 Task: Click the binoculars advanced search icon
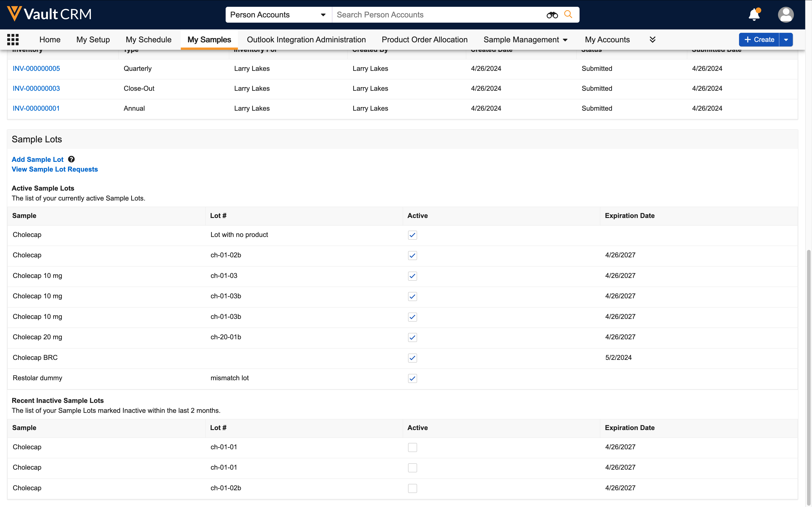[x=552, y=15]
